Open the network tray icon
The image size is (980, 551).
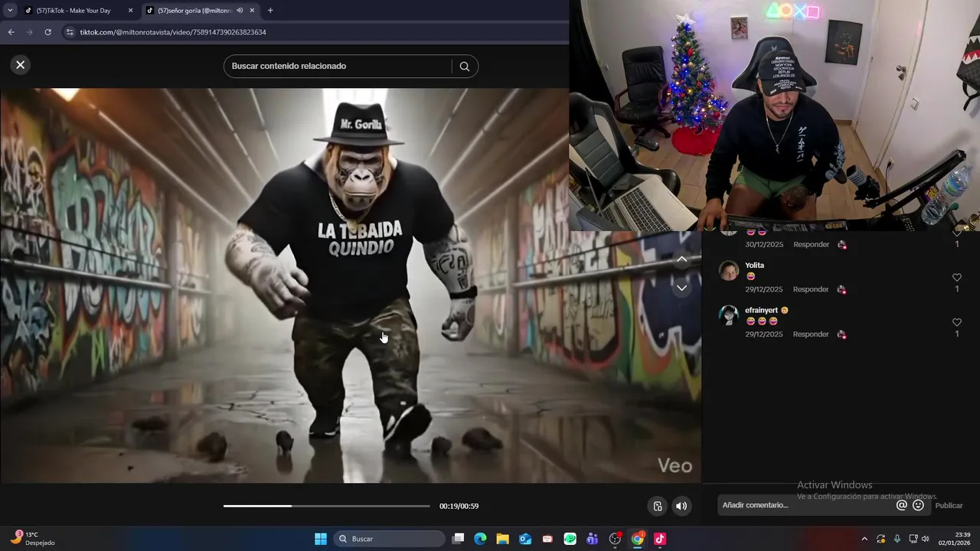tap(914, 539)
